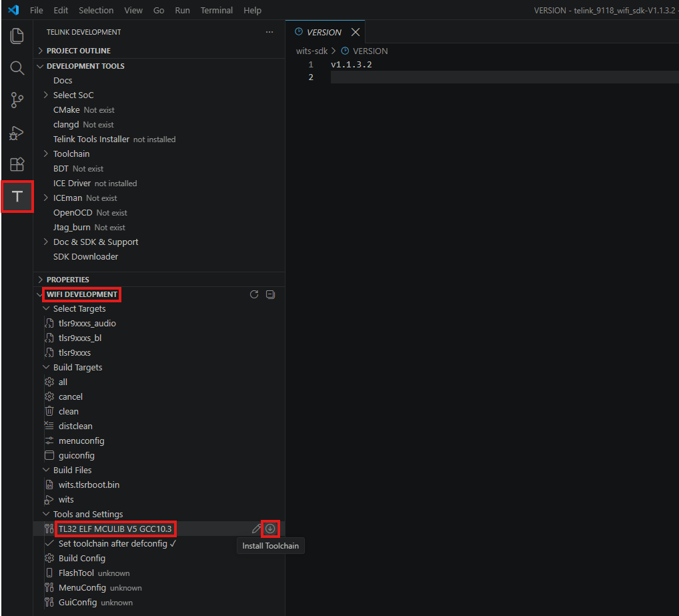Collapse the WiFi Development section
The width and height of the screenshot is (679, 616).
40,294
